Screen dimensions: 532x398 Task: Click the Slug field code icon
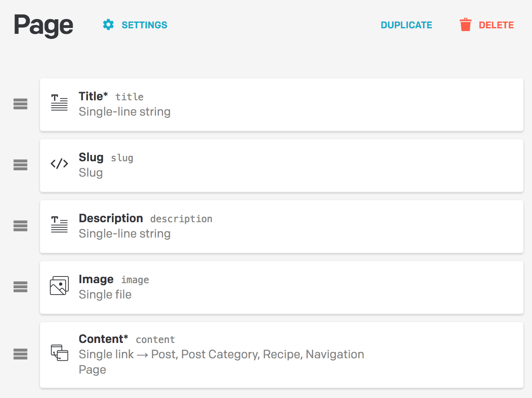(59, 164)
